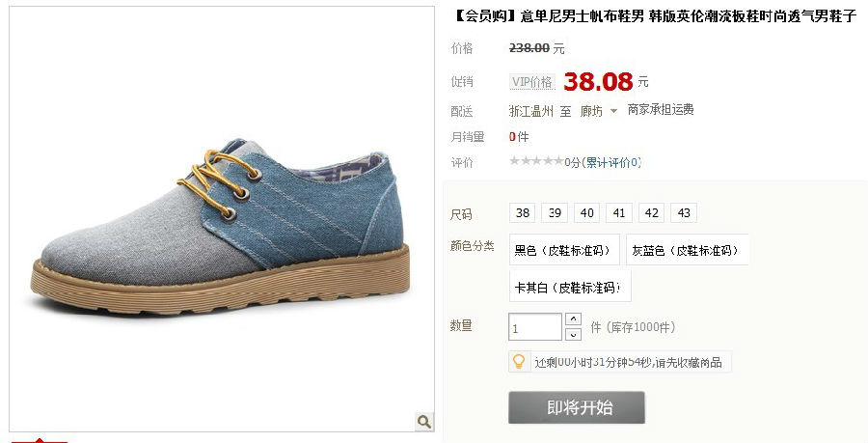Viewport: 868px width, 443px height.
Task: Click the lightbulb reminder icon
Action: [519, 362]
